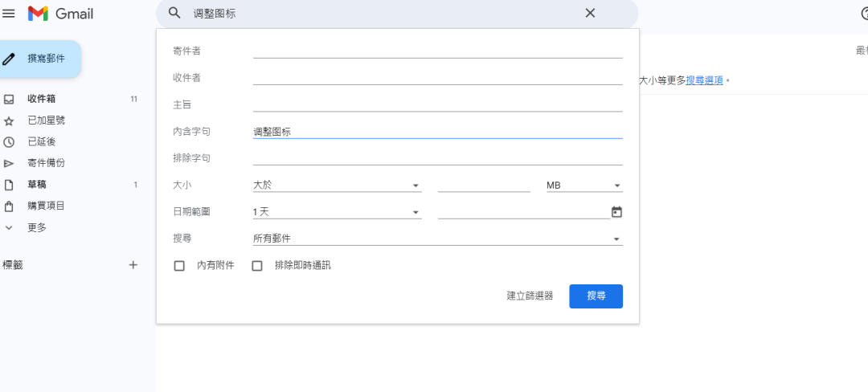Click the 寄件者 input field
Screen dimensions: 868x392
click(438, 51)
